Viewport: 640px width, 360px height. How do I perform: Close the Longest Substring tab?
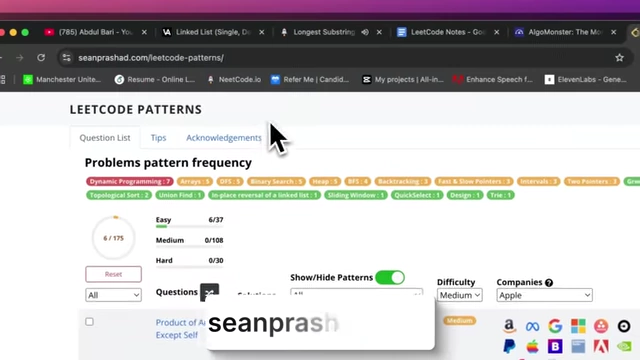(x=379, y=32)
